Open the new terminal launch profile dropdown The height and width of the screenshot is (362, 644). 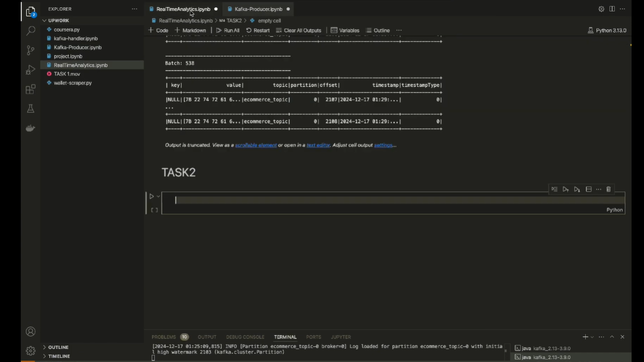coord(592,337)
